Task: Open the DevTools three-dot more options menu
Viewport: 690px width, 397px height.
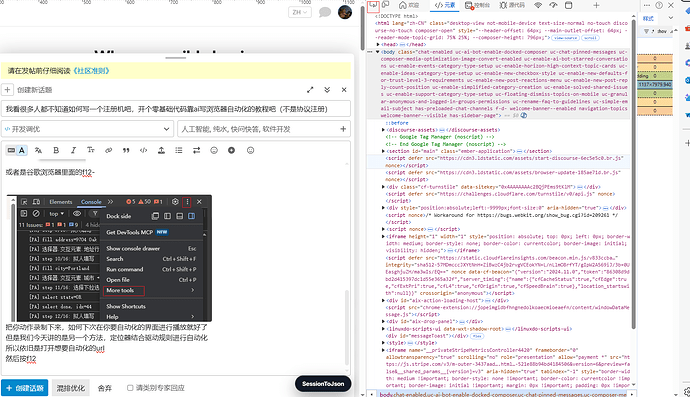Action: (x=646, y=5)
